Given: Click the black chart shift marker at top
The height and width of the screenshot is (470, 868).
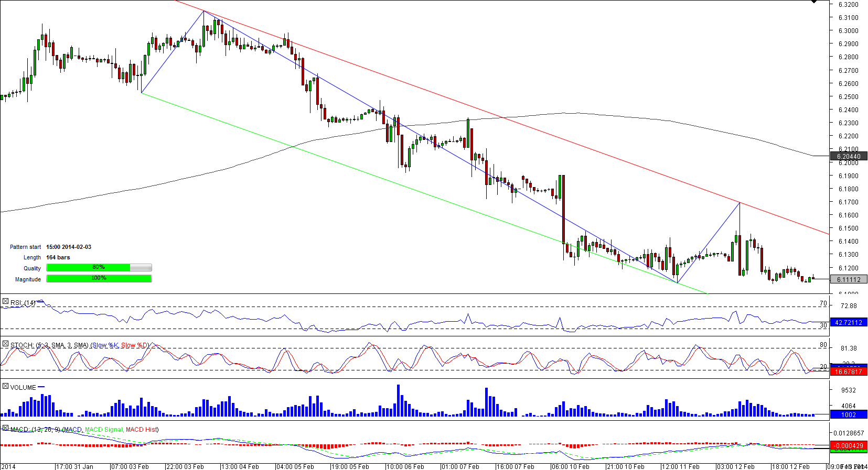Looking at the screenshot, I should click(x=814, y=2).
